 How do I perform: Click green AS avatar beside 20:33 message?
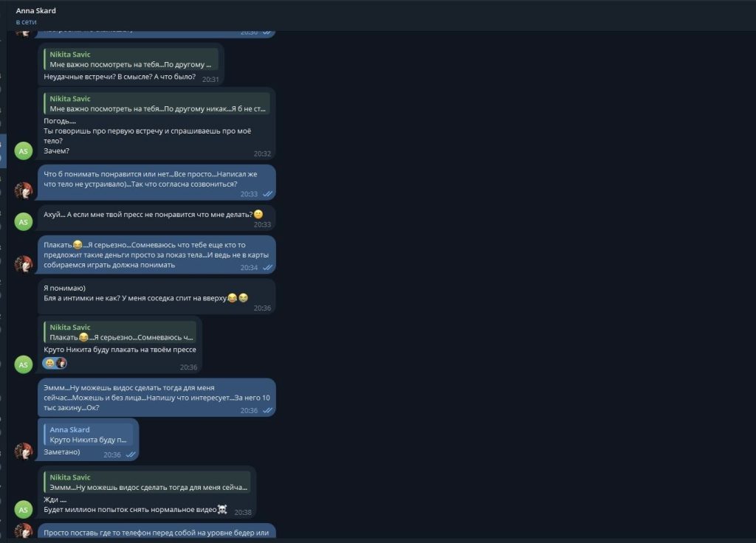coord(23,222)
